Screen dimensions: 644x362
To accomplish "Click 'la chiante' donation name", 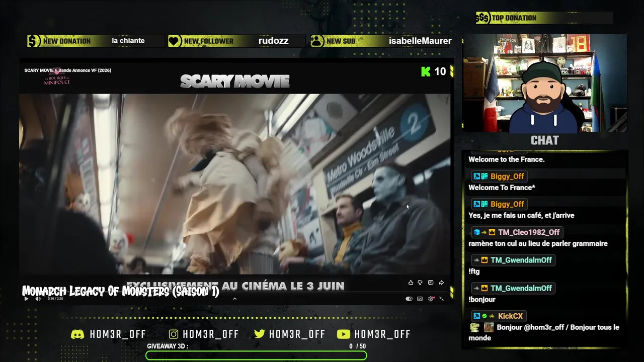I will point(128,41).
